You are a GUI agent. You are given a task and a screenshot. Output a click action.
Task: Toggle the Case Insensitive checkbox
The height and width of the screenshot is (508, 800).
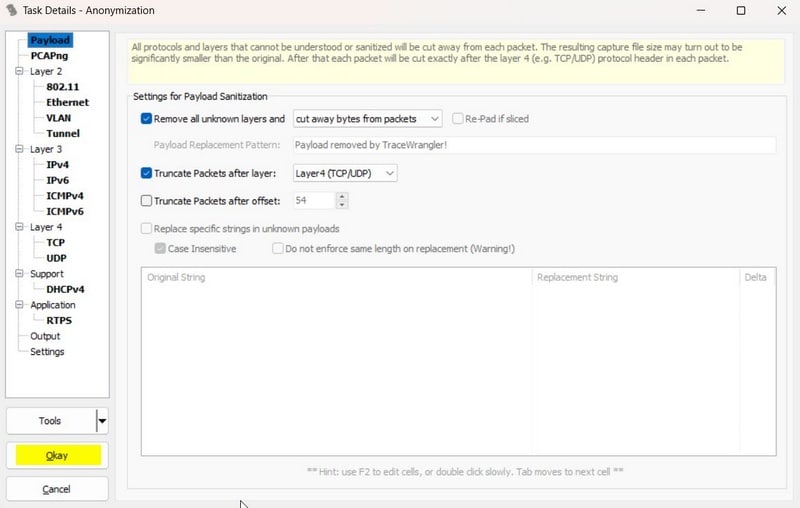tap(160, 248)
